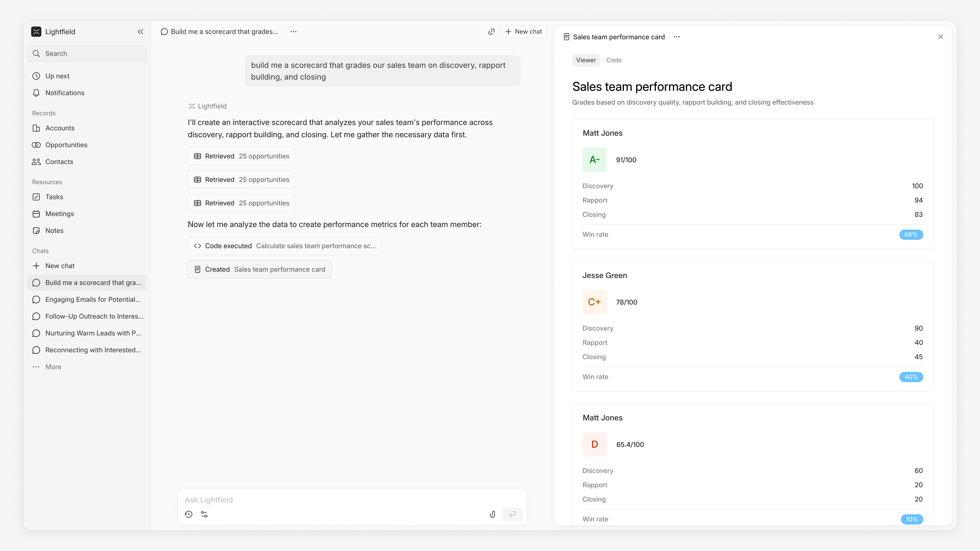The width and height of the screenshot is (980, 551).
Task: Expand More chats in sidebar
Action: [x=53, y=367]
